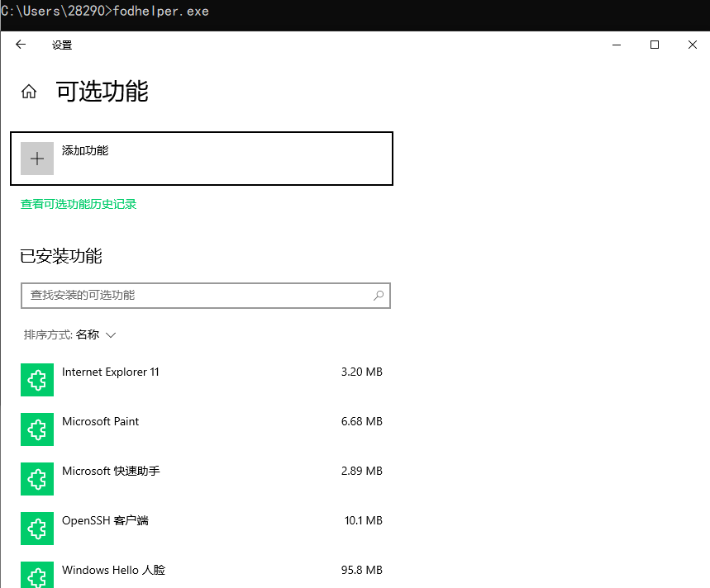Click the Windows Hello 人脸 feature icon
Viewport: 710px width, 588px height.
[x=37, y=575]
